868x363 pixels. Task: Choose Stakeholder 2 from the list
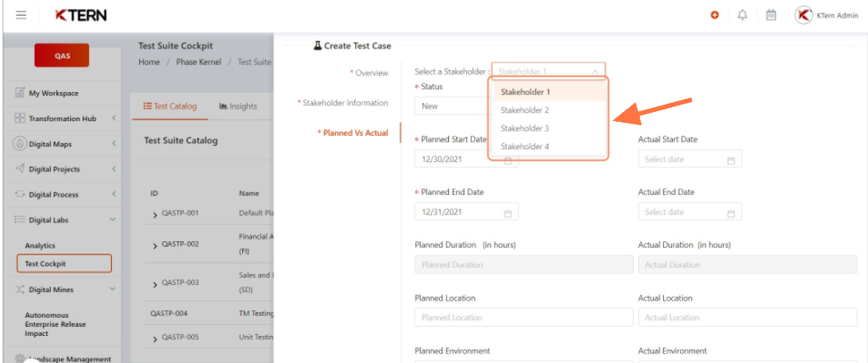click(x=548, y=110)
